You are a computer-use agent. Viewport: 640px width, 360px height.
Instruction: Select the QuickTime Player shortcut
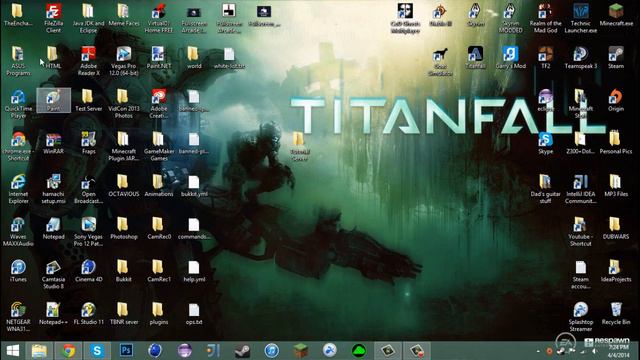click(18, 104)
